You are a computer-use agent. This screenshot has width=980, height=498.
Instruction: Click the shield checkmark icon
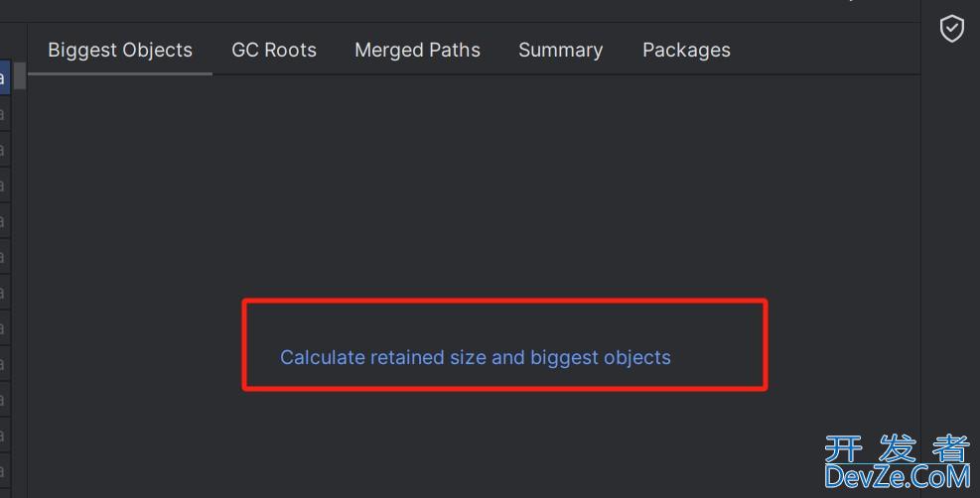951,29
